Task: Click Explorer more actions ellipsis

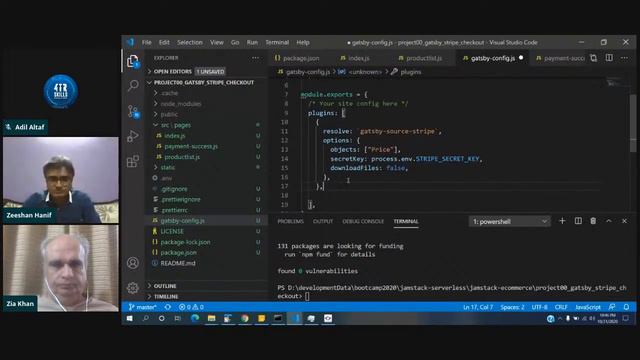Action: [x=256, y=58]
